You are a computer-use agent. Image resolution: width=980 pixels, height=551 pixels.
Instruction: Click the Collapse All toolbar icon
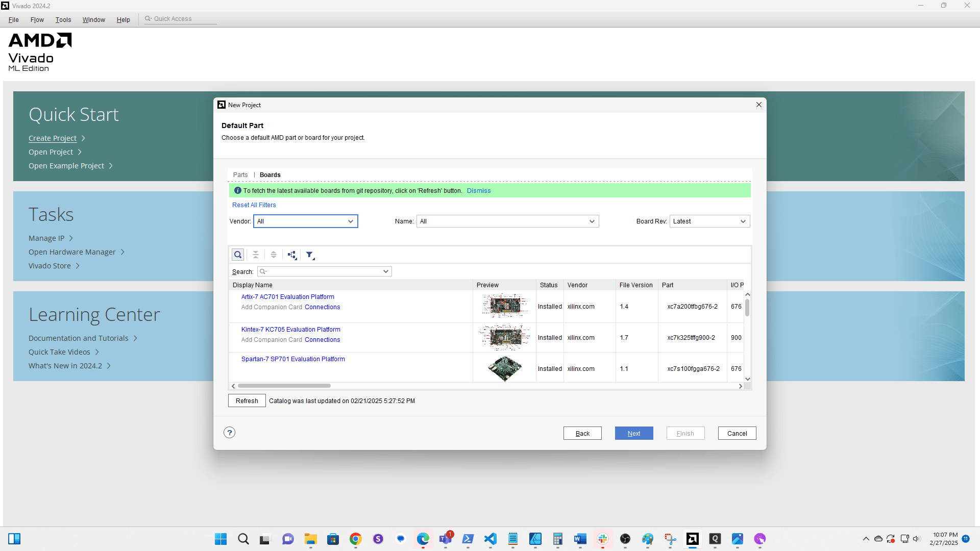(256, 255)
